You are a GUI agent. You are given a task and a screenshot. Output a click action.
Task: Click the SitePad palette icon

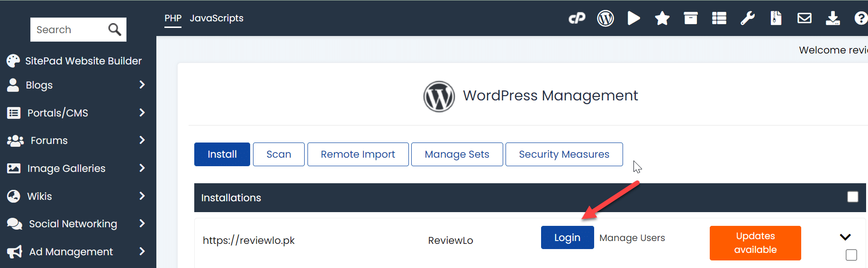[13, 61]
